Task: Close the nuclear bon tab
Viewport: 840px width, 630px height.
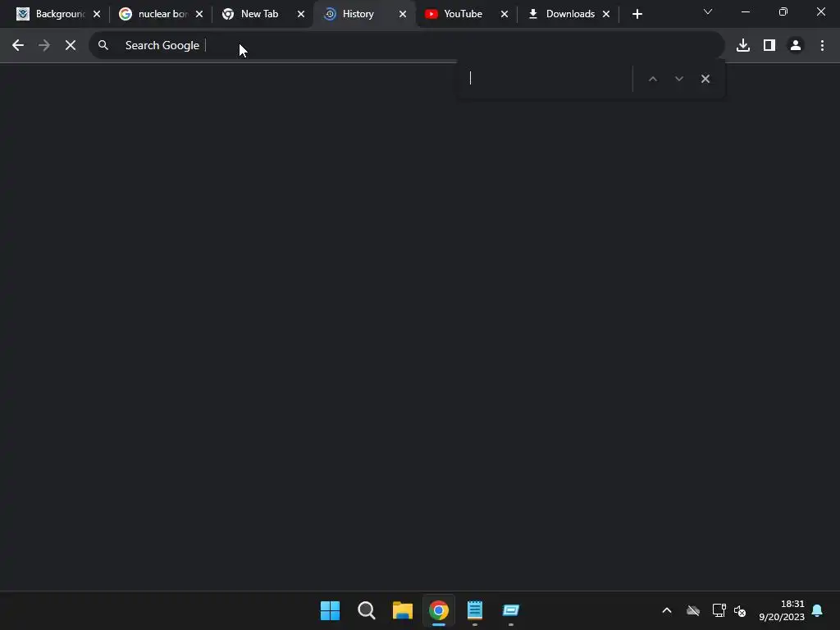Action: (x=199, y=14)
